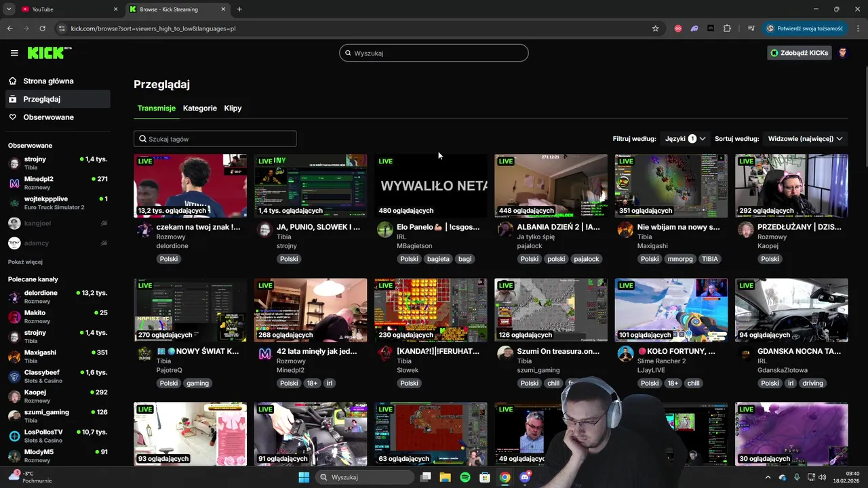Open the delordione stream thumbnail
This screenshot has height=488, width=868.
pos(191,186)
